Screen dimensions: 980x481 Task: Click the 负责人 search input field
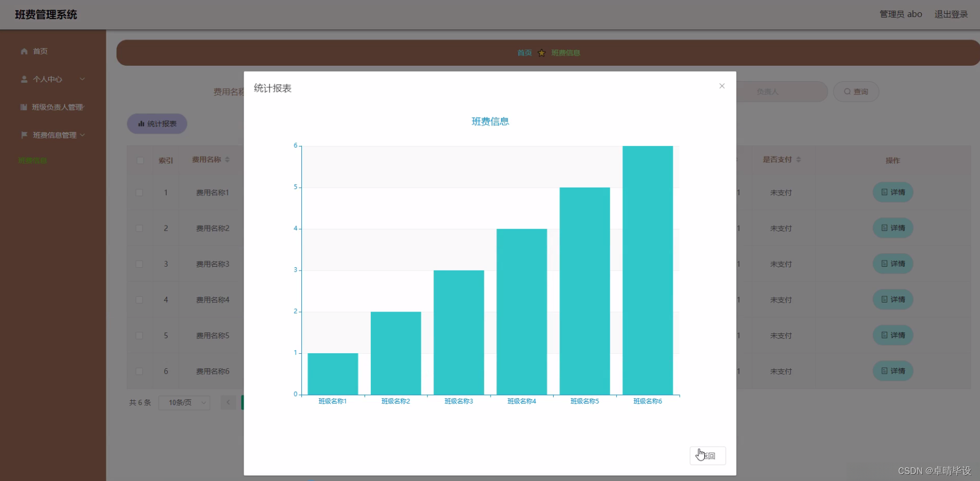click(x=780, y=91)
